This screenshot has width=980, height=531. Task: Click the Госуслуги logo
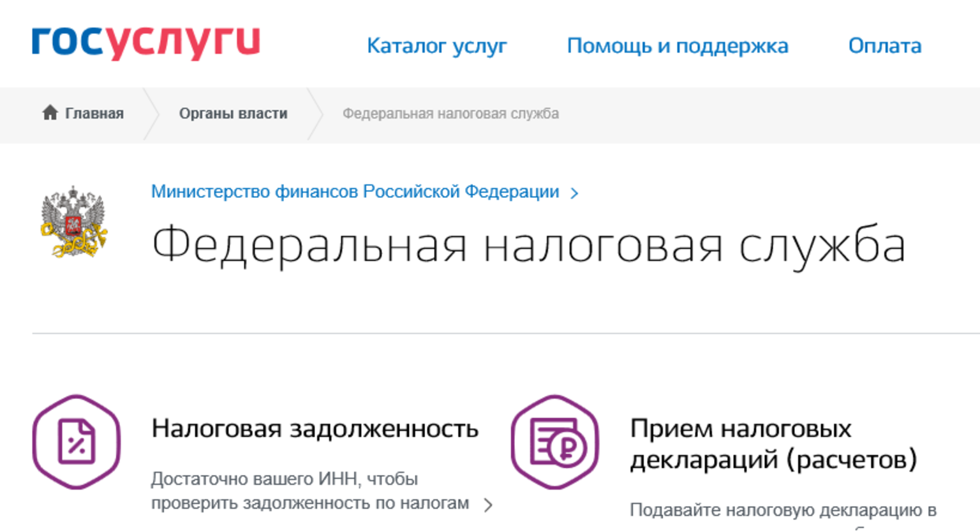(x=146, y=43)
